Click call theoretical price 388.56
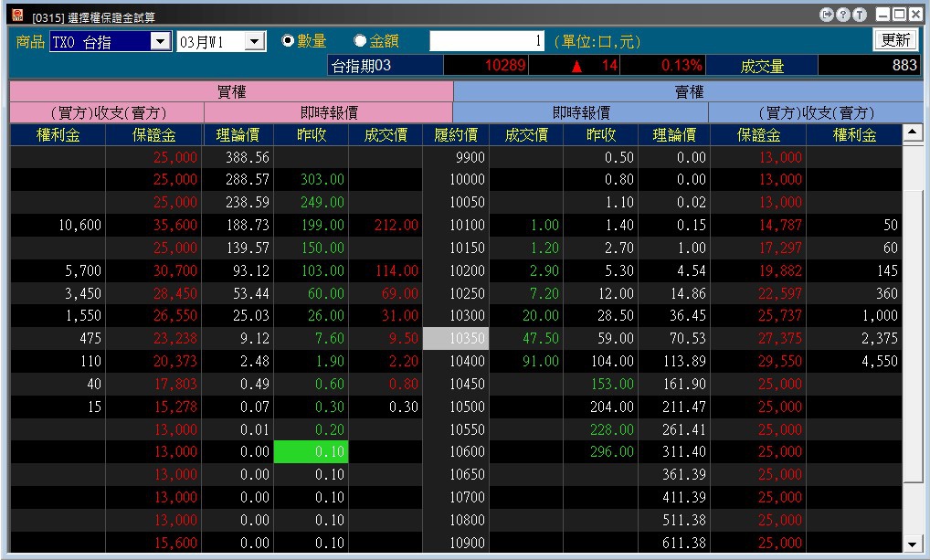The image size is (930, 560). [x=248, y=157]
